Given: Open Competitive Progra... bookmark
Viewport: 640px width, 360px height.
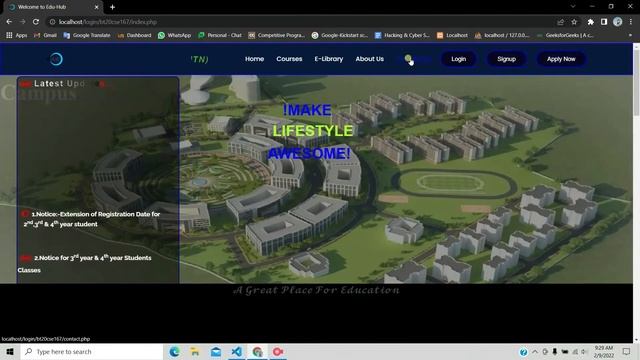Looking at the screenshot, I should point(277,36).
